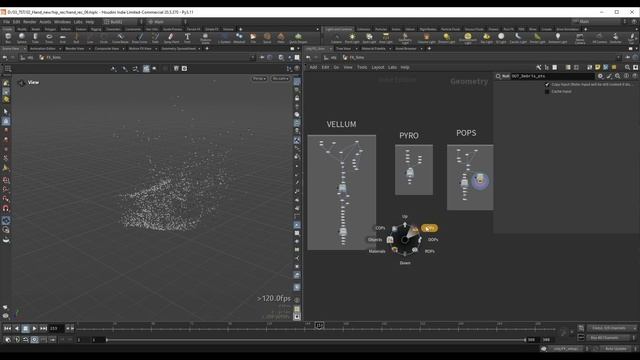Screen dimensions: 640x360
Task: Click the PYRO network box title
Action: coord(409,136)
